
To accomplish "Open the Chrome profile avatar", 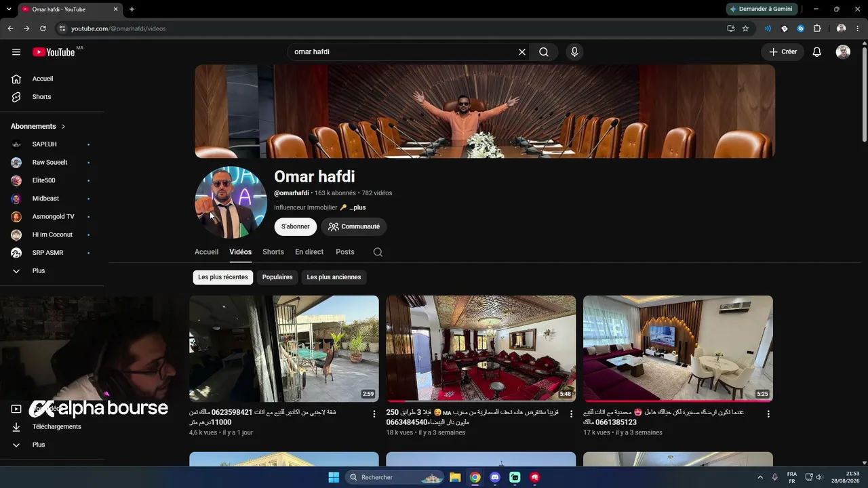I will [842, 28].
